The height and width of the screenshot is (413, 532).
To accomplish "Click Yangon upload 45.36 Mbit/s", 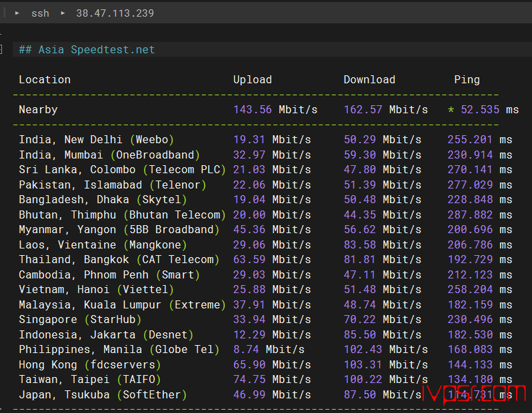I will point(272,230).
